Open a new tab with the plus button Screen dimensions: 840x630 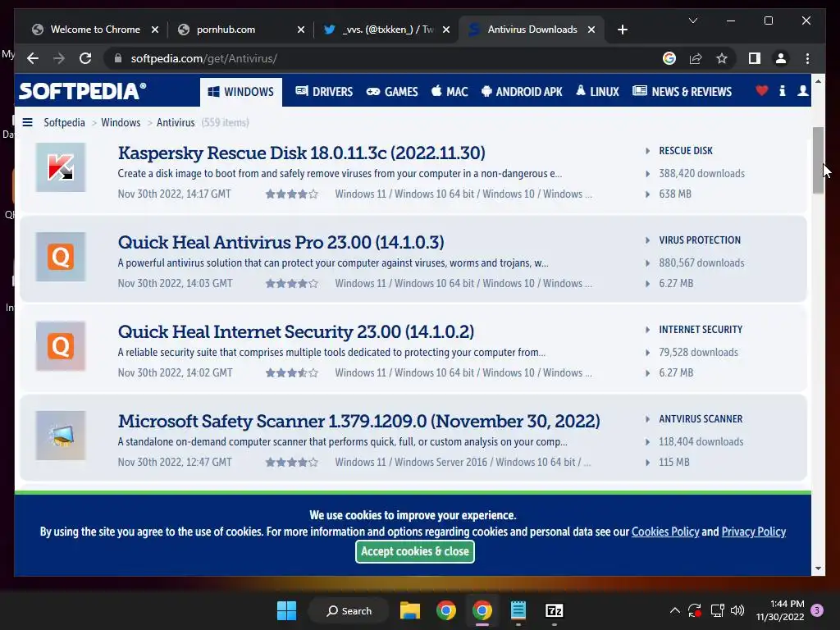(622, 30)
